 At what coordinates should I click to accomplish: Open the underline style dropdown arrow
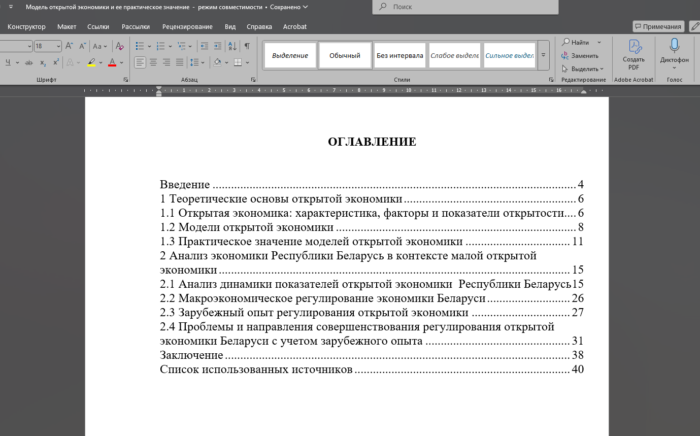point(17,62)
